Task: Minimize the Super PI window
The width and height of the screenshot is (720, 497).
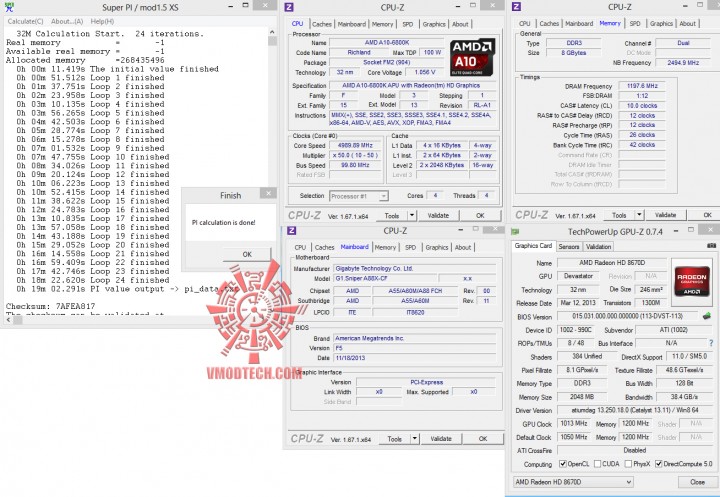Action: point(230,6)
